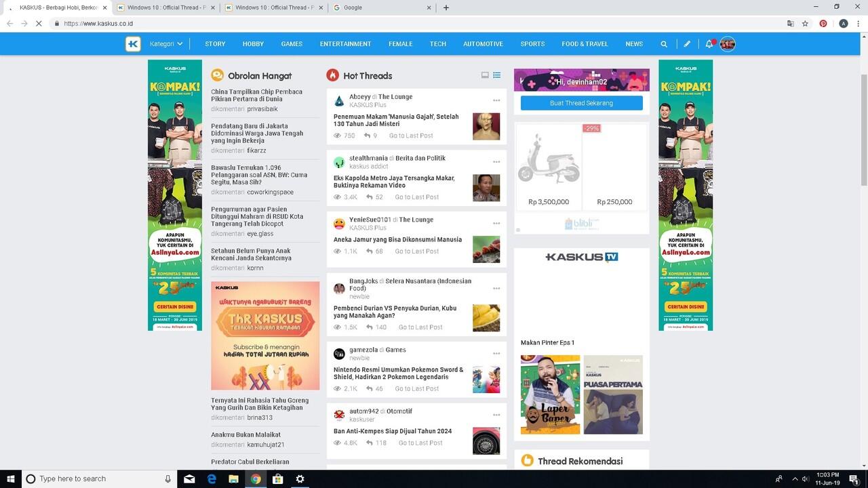This screenshot has width=868, height=488.
Task: Click reply icon on Aneka Jamur thread
Action: (x=370, y=251)
